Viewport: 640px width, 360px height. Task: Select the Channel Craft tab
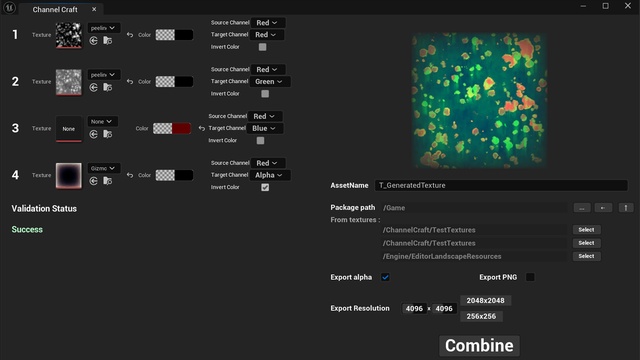pos(55,9)
